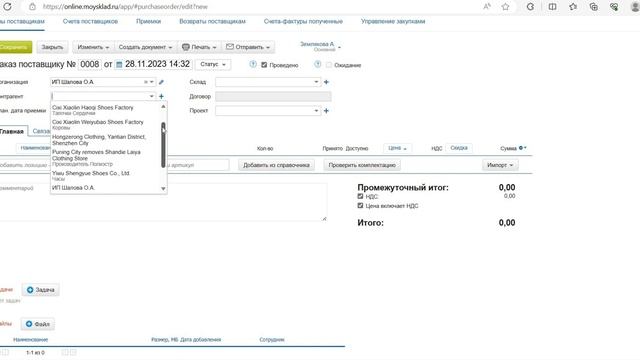
Task: Enable the Ожидание checkbox
Action: pyautogui.click(x=329, y=65)
